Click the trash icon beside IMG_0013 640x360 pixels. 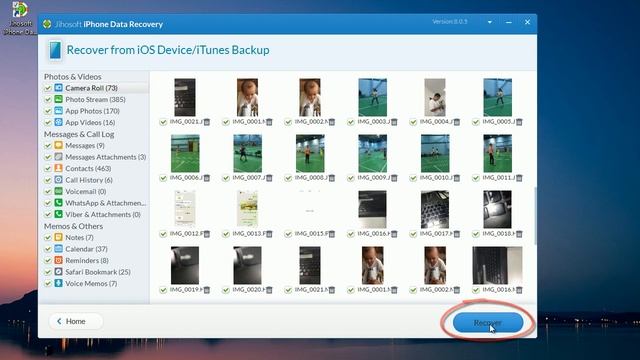tap(269, 234)
